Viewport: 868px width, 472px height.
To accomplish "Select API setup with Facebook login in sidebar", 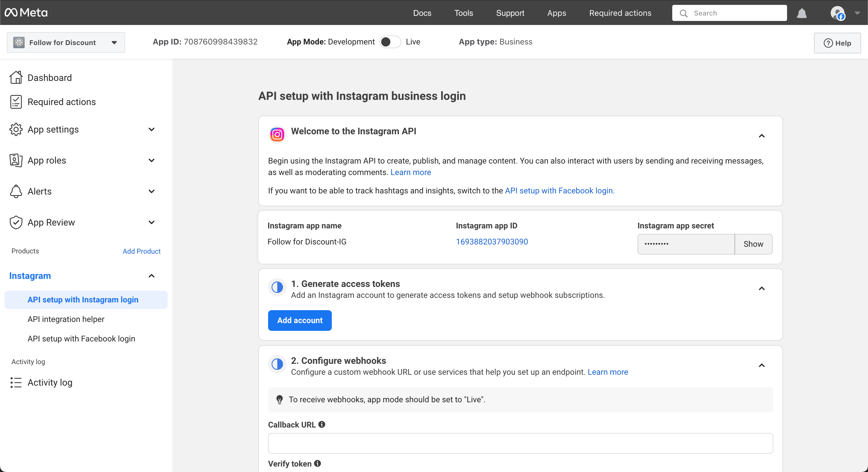I will click(81, 339).
